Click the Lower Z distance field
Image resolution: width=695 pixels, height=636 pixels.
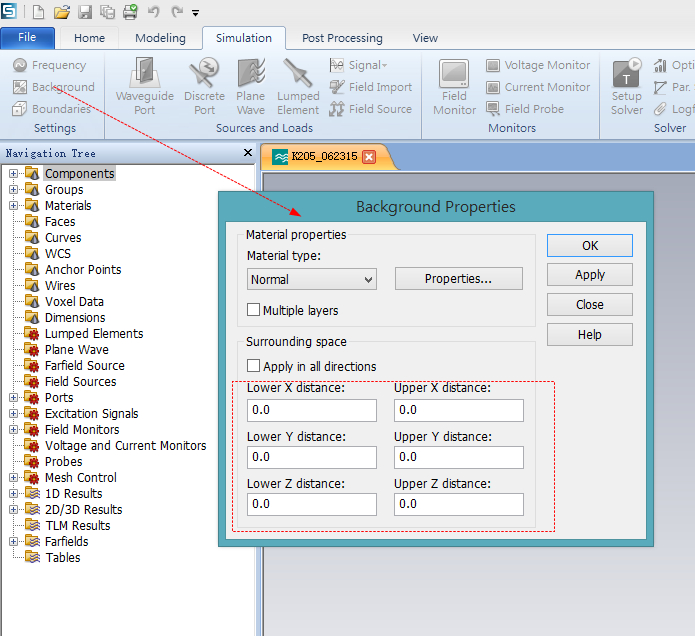point(312,504)
